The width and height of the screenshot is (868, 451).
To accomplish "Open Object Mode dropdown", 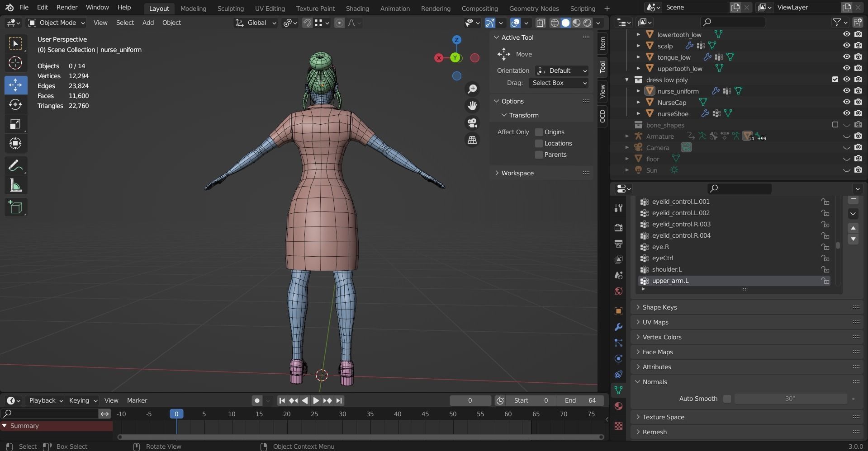I will (57, 23).
